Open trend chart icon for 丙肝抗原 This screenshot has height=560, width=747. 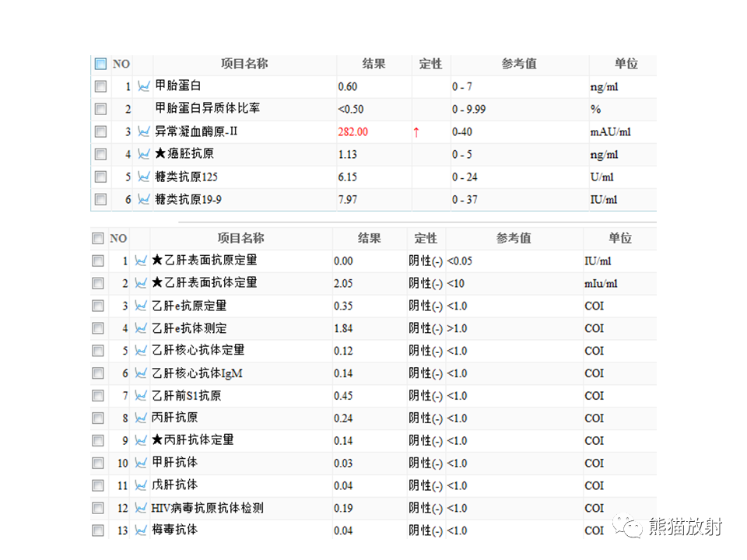pyautogui.click(x=141, y=418)
